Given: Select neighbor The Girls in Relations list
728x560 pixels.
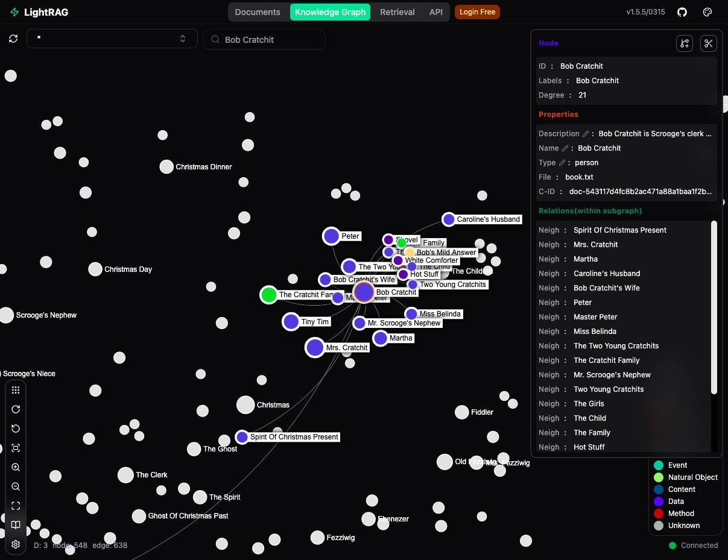Looking at the screenshot, I should (589, 404).
